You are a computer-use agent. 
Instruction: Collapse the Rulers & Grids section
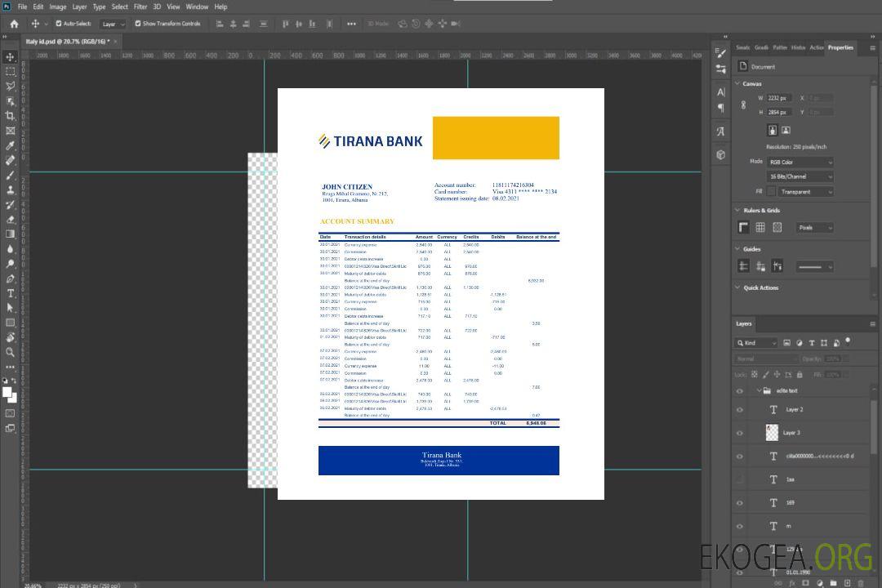737,210
